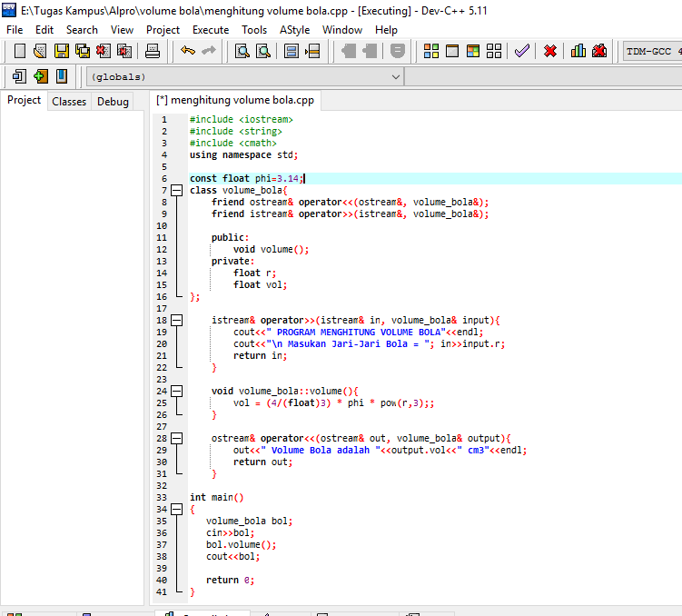Image resolution: width=682 pixels, height=616 pixels.
Task: Click the '#include <iostream>' line
Action: [242, 119]
